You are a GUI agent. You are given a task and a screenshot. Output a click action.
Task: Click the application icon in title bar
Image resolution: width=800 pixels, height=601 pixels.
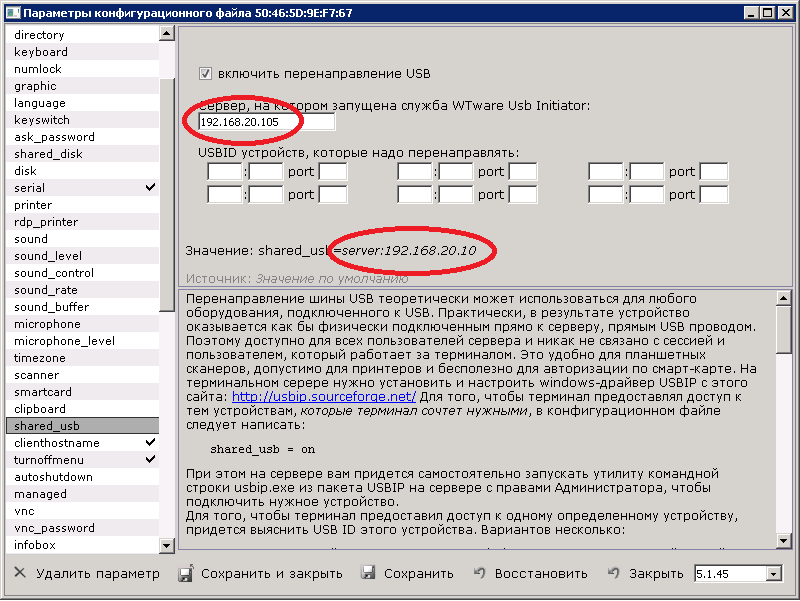pos(11,12)
